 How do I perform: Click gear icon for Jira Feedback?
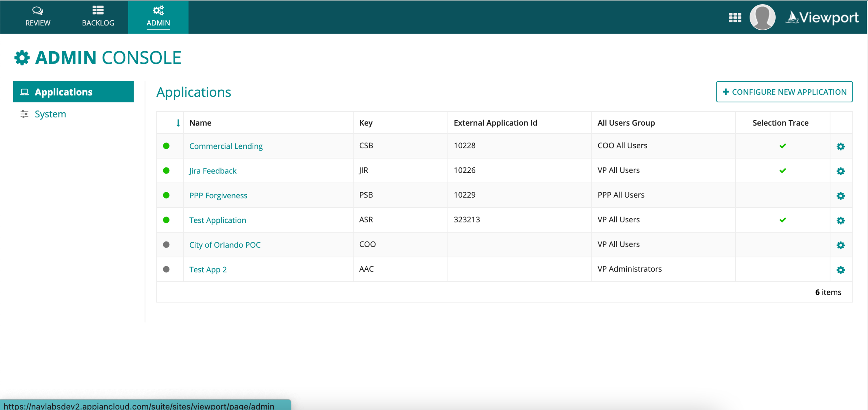(x=840, y=171)
